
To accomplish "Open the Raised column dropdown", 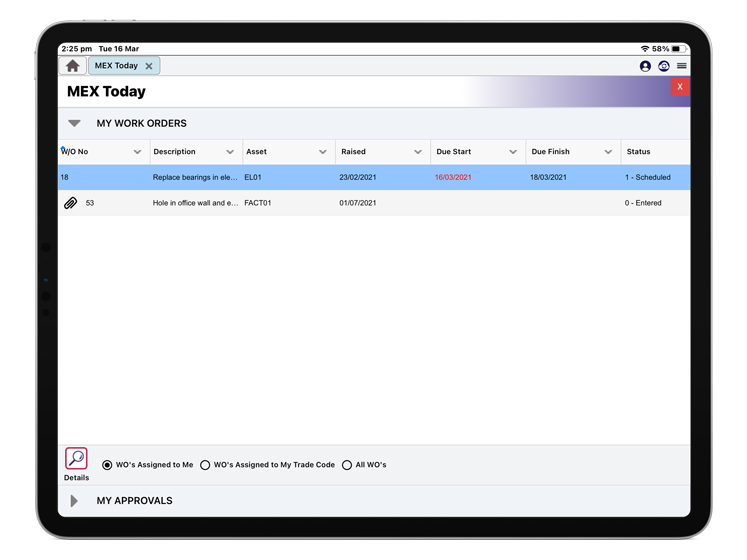I will click(418, 152).
